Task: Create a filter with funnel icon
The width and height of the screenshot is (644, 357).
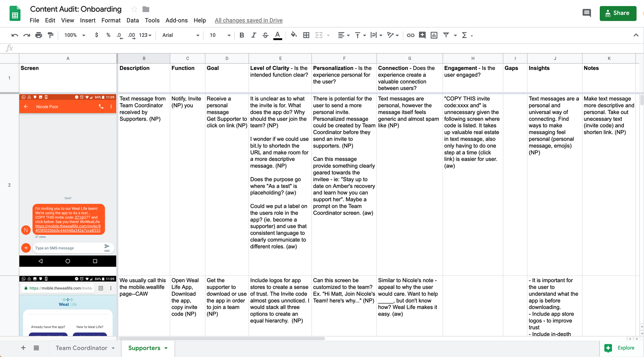Action: [446, 35]
